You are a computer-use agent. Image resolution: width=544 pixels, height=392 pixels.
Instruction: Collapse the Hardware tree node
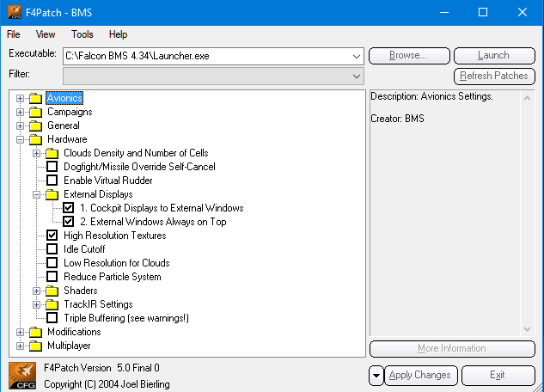(x=21, y=139)
